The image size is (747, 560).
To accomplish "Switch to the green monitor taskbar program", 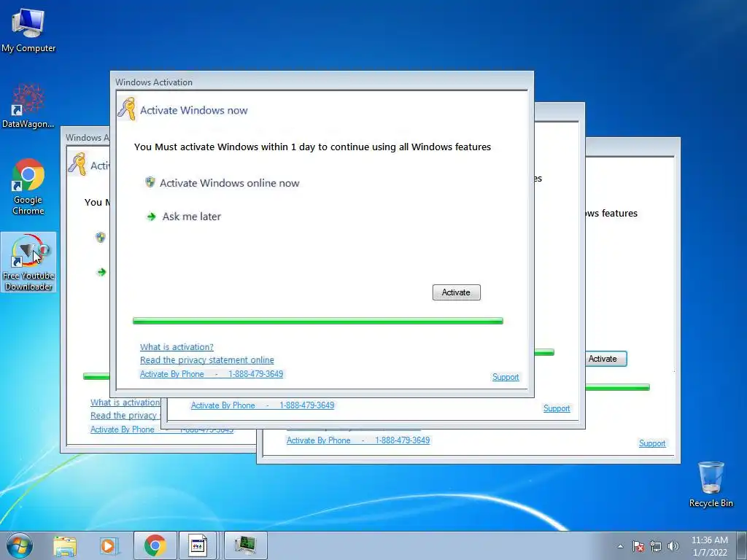I will coord(245,545).
